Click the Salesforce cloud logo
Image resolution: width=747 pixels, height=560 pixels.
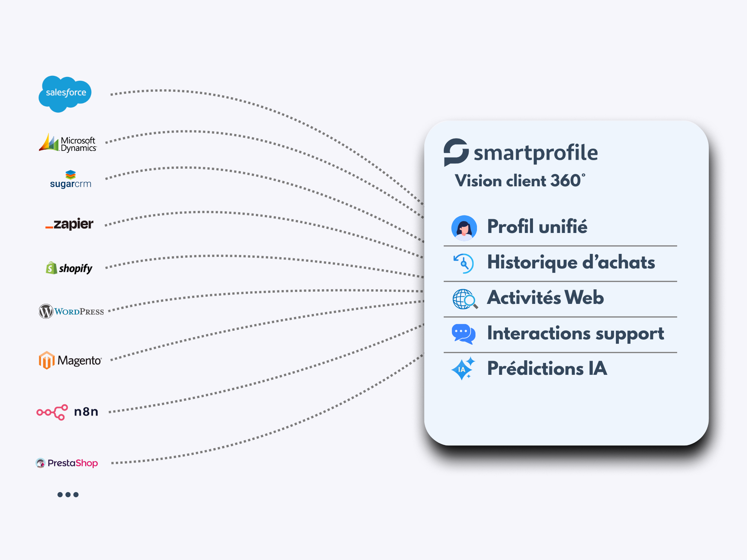click(x=65, y=93)
